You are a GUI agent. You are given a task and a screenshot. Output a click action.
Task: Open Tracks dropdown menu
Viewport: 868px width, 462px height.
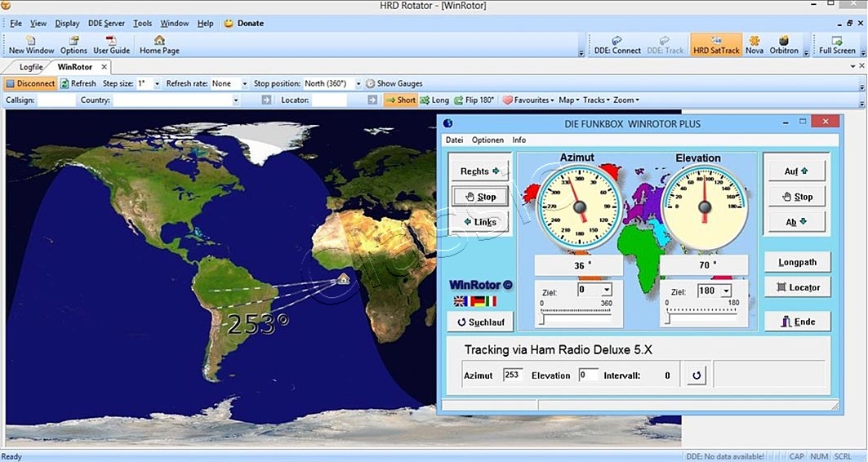pyautogui.click(x=595, y=100)
